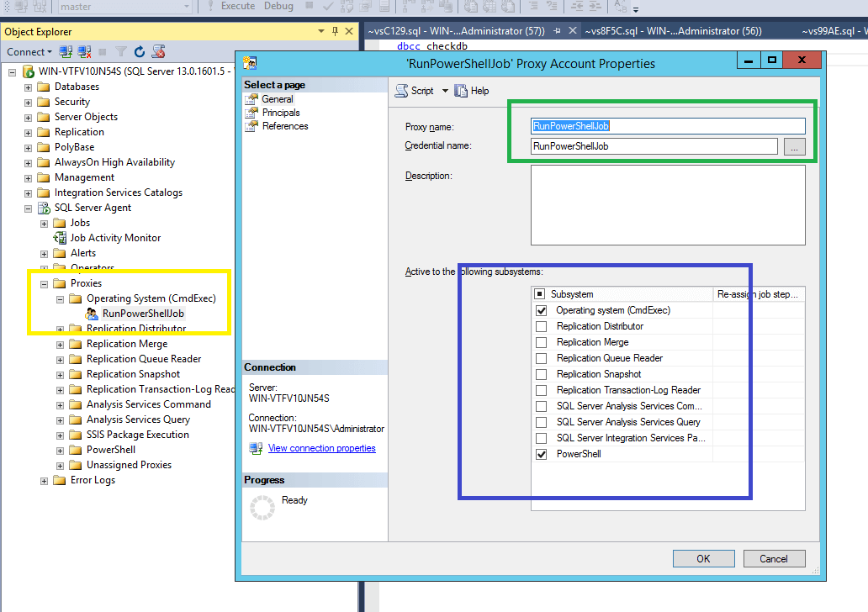Image resolution: width=868 pixels, height=612 pixels.
Task: Click the Proxy name input field
Action: tap(668, 126)
